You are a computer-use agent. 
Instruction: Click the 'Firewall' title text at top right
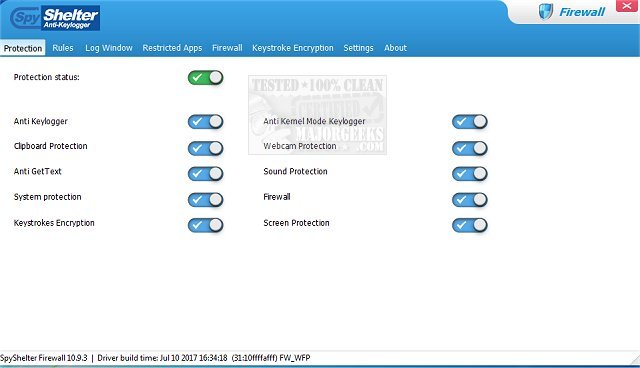coord(582,12)
